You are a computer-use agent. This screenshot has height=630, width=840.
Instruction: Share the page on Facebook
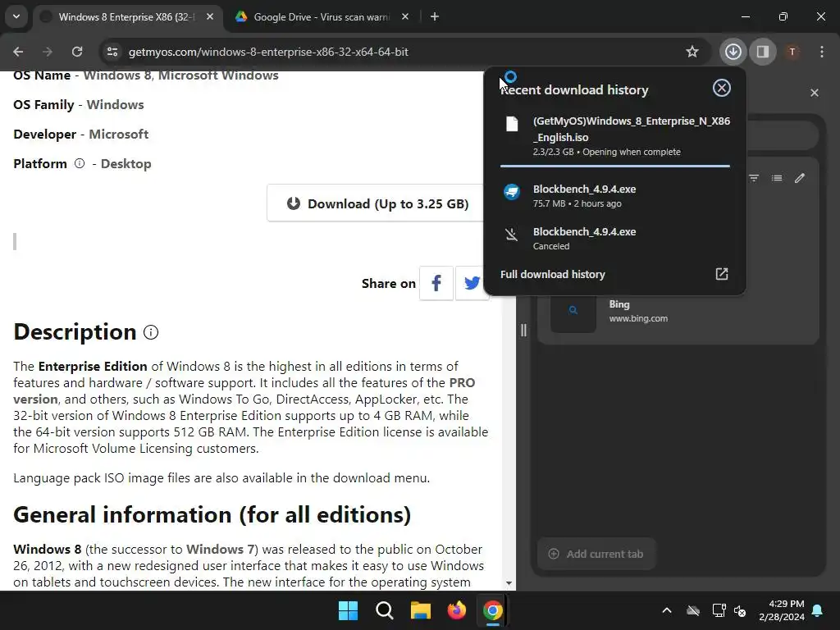436,283
